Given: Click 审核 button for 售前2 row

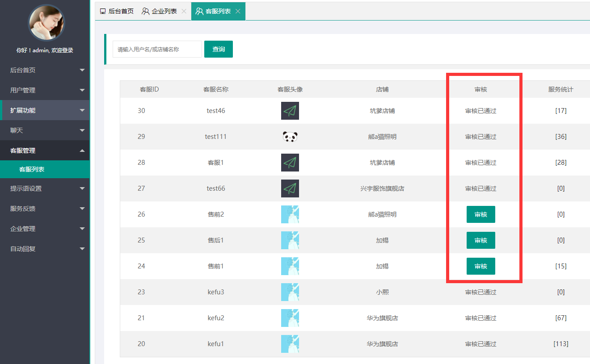Looking at the screenshot, I should (x=480, y=214).
